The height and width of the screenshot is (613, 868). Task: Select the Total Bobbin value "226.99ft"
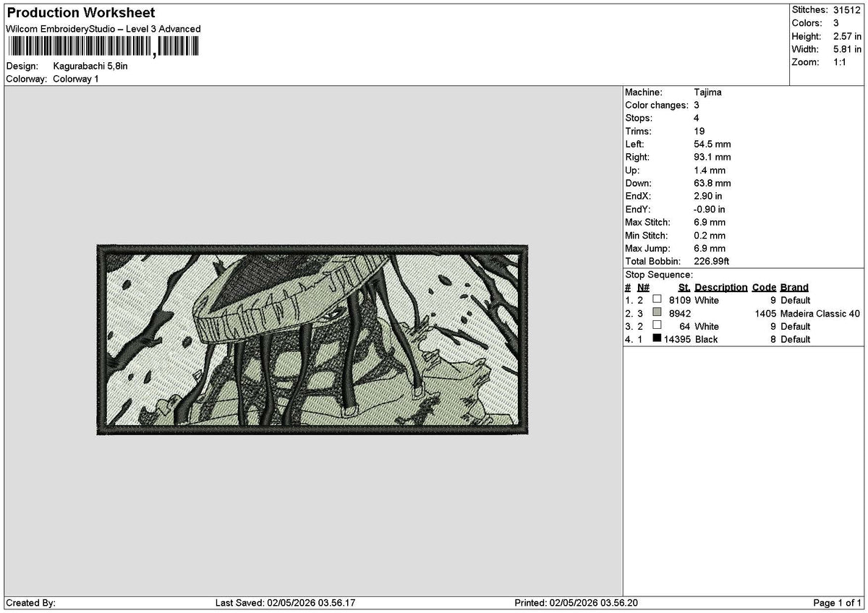coord(713,261)
